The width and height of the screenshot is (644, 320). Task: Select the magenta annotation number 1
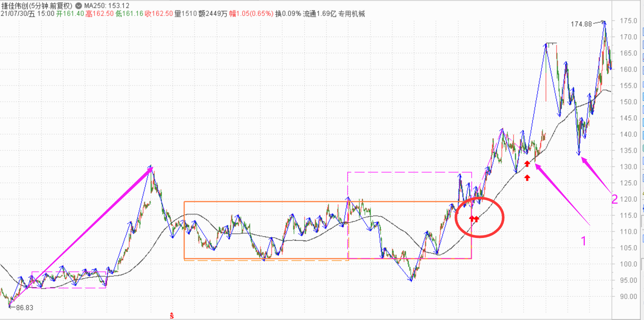pos(584,241)
